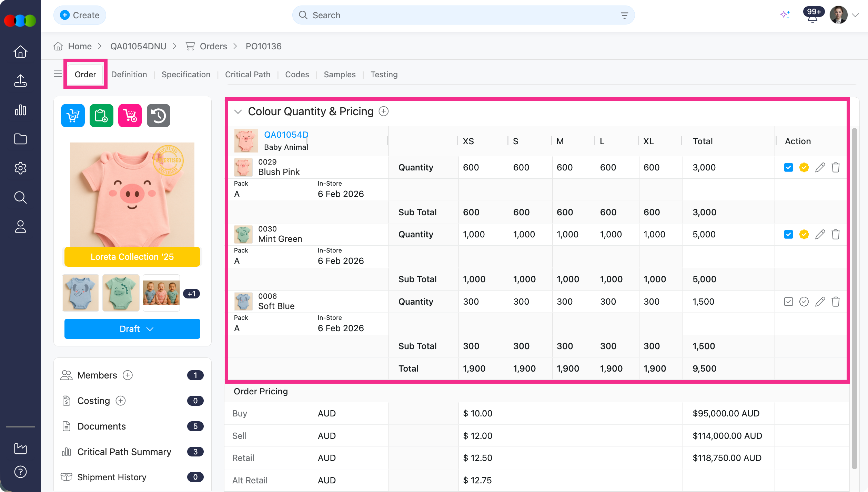This screenshot has height=492, width=868.
Task: Switch to the Critical Path tab
Action: point(248,74)
